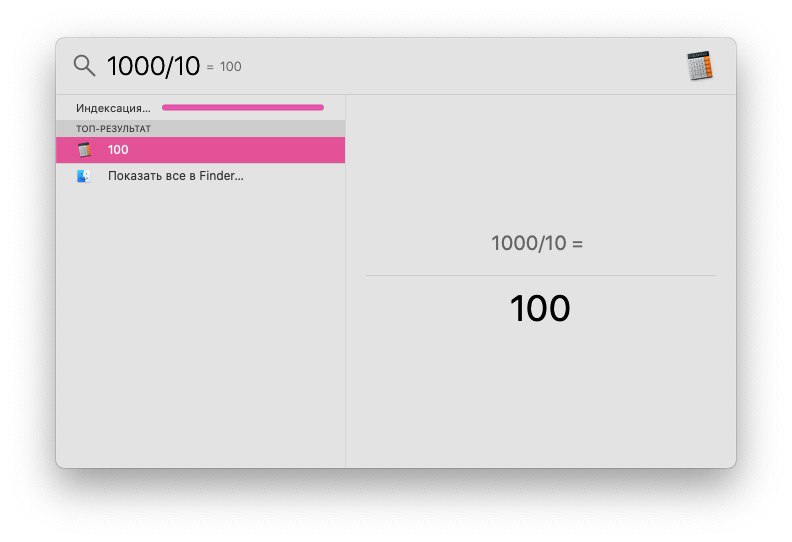Viewport: 792px width, 542px height.
Task: Click the calculator icon beside result 100
Action: (84, 150)
